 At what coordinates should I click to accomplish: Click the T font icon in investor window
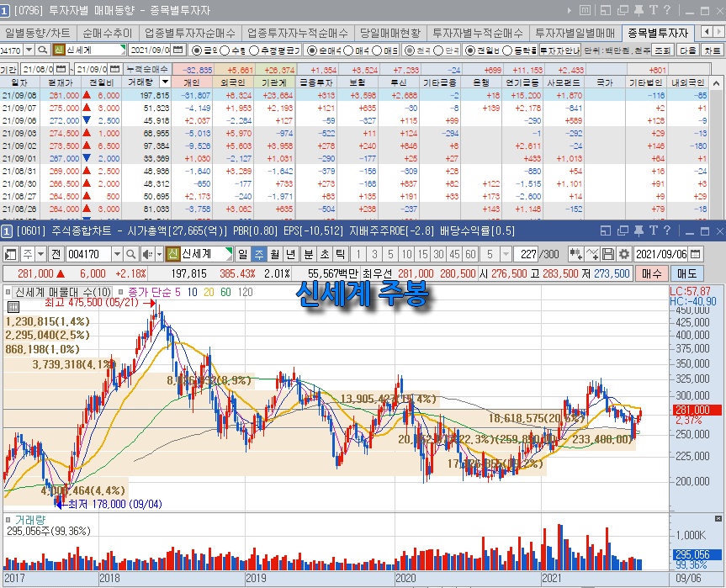654,10
